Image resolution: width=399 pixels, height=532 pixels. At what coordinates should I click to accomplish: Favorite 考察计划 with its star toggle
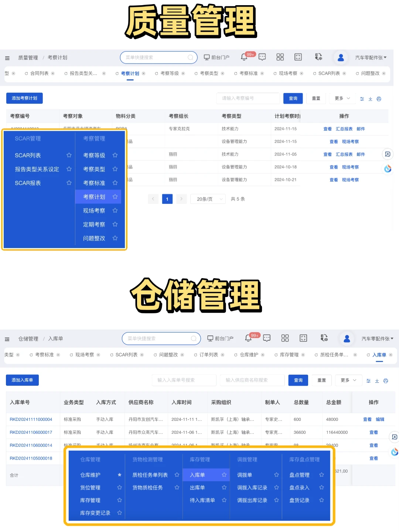tap(115, 197)
